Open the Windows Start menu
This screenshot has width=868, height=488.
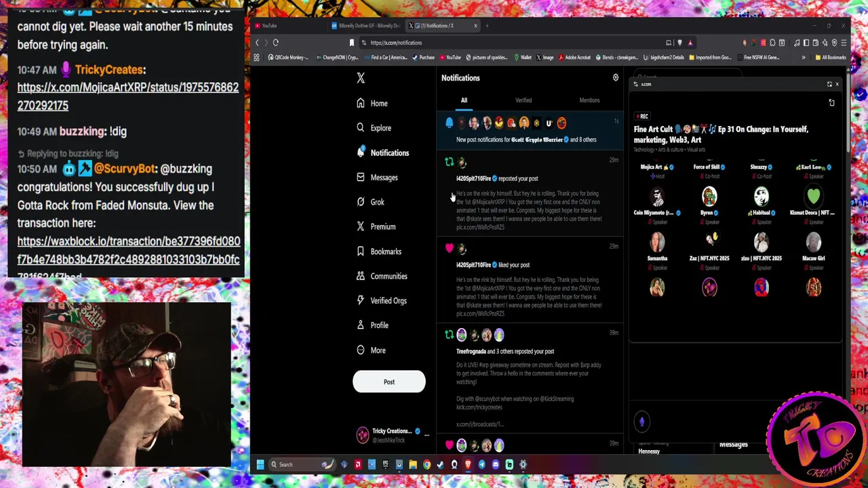[x=260, y=464]
